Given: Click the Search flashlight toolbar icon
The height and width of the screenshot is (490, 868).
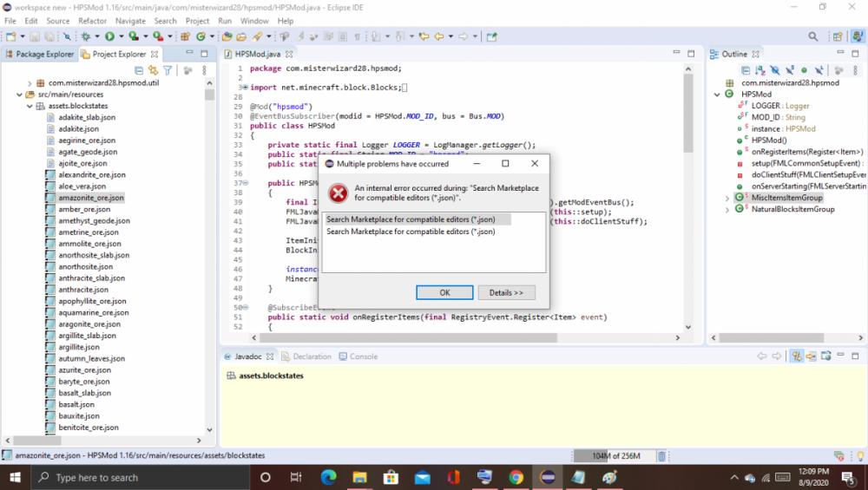Looking at the screenshot, I should click(258, 36).
